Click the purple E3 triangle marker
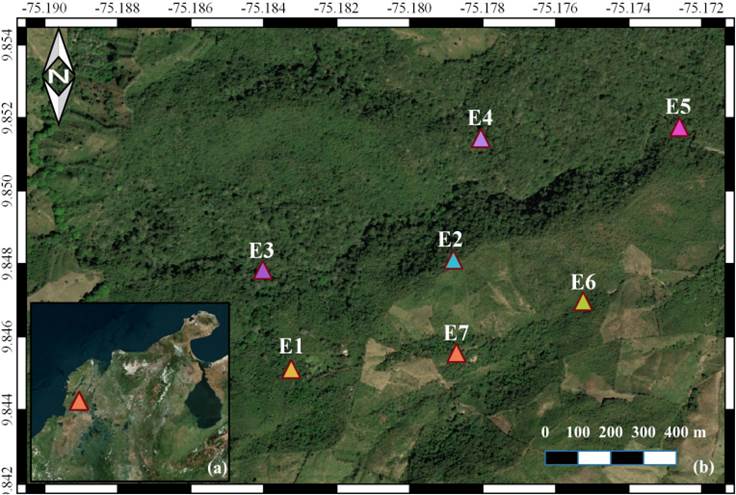Screen dimensions: 736x495 263,272
